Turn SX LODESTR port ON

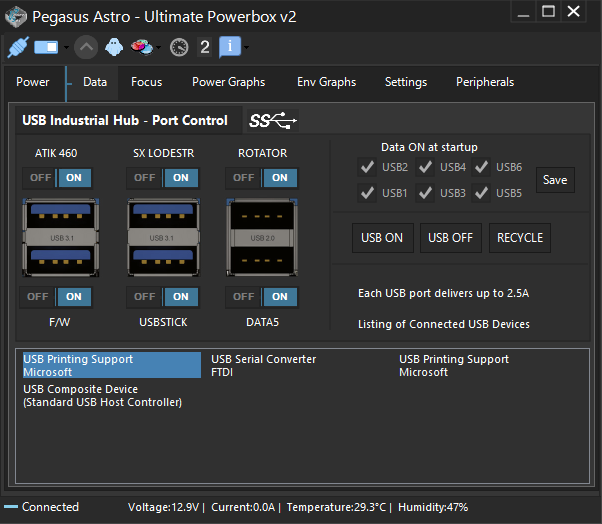pyautogui.click(x=180, y=178)
